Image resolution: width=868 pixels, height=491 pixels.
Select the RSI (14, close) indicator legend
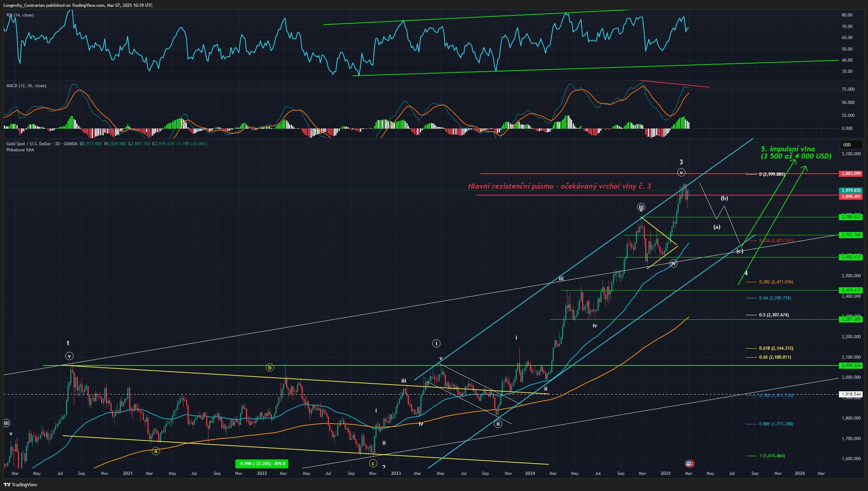pos(20,15)
